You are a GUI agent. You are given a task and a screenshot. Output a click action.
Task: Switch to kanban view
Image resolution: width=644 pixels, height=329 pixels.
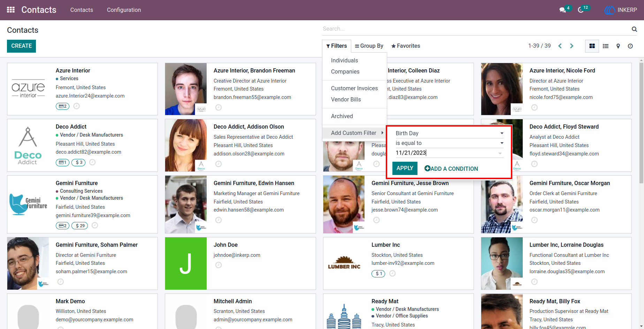tap(592, 46)
